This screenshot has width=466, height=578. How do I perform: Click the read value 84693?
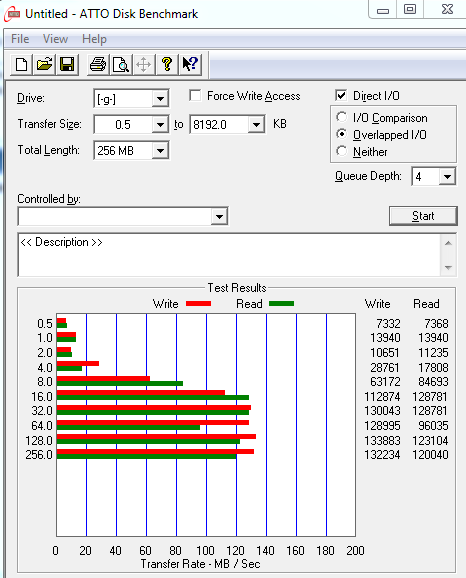click(433, 382)
